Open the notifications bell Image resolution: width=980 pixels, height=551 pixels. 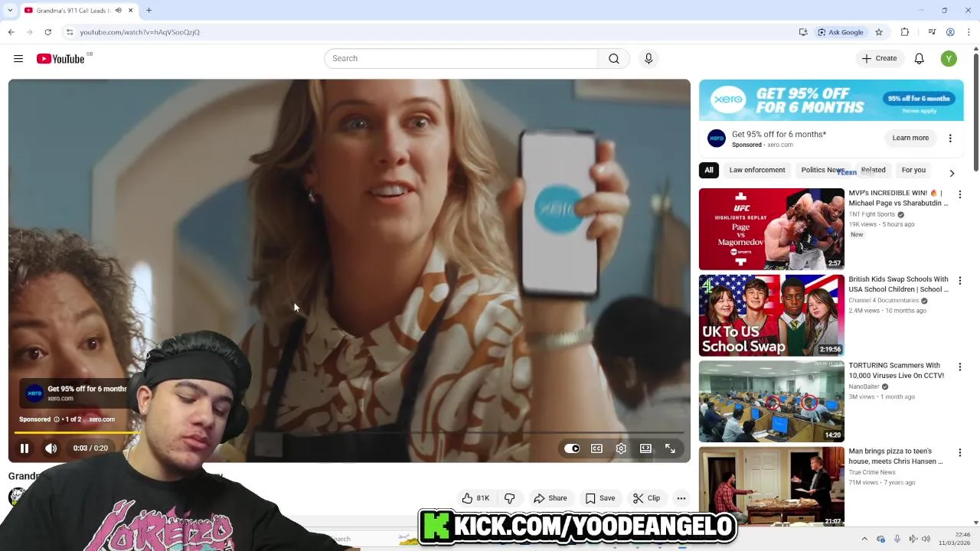920,59
